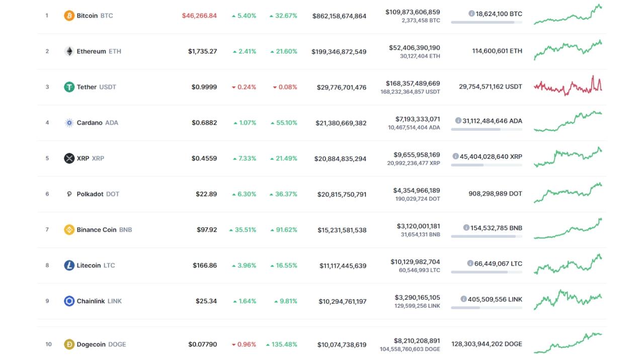Click the Ethereum coin logo

(x=69, y=51)
